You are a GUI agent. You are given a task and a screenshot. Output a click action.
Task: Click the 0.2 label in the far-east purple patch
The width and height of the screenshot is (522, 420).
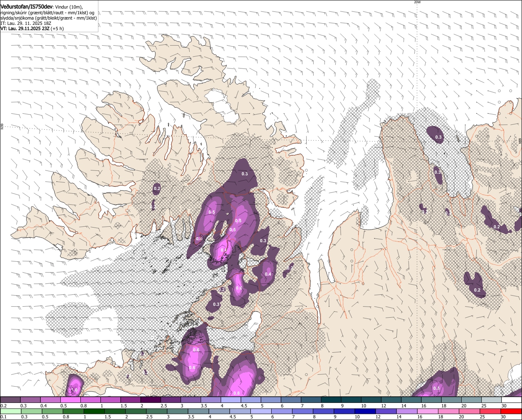tap(497, 227)
